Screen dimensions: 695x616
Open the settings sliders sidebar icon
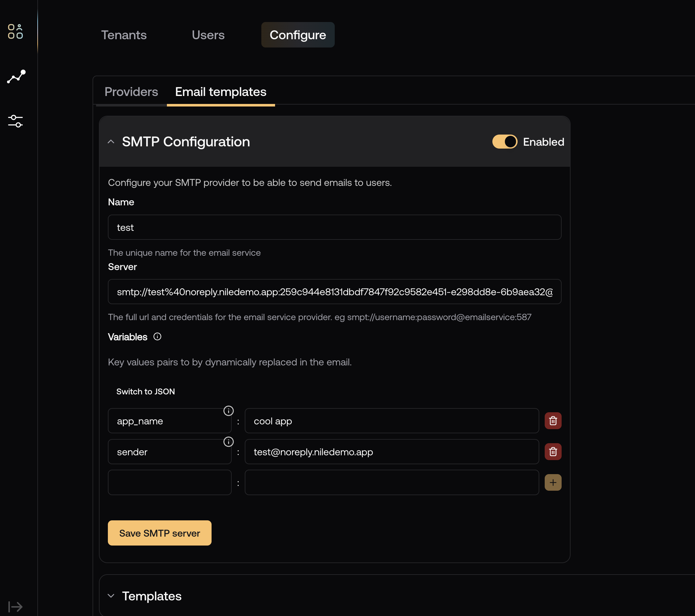15,121
